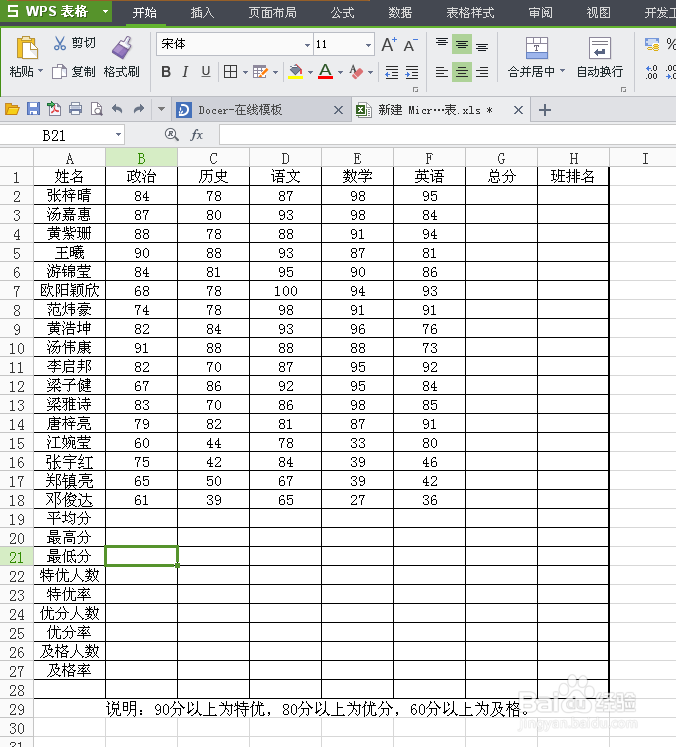Click cell containing 欧阳颖欣
Screen dimensions: 676x747
[70, 291]
